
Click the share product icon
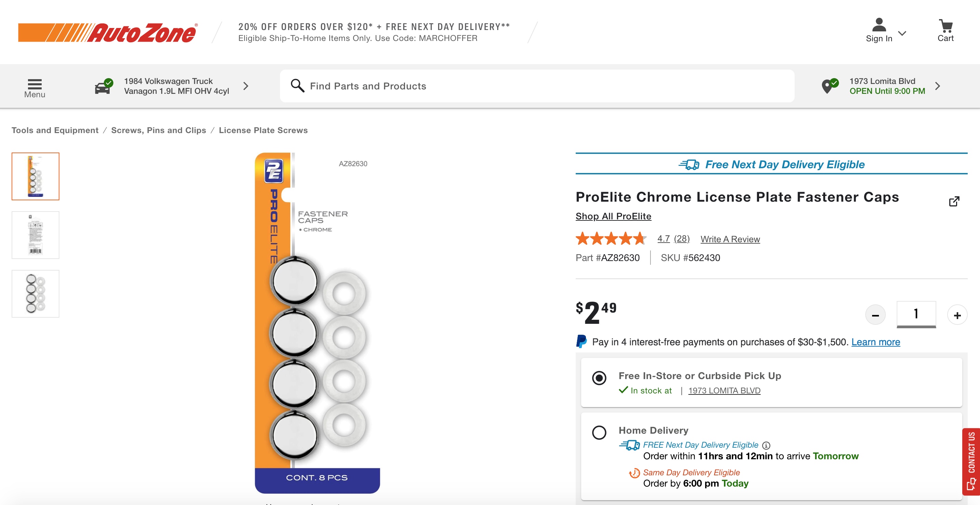tap(954, 201)
